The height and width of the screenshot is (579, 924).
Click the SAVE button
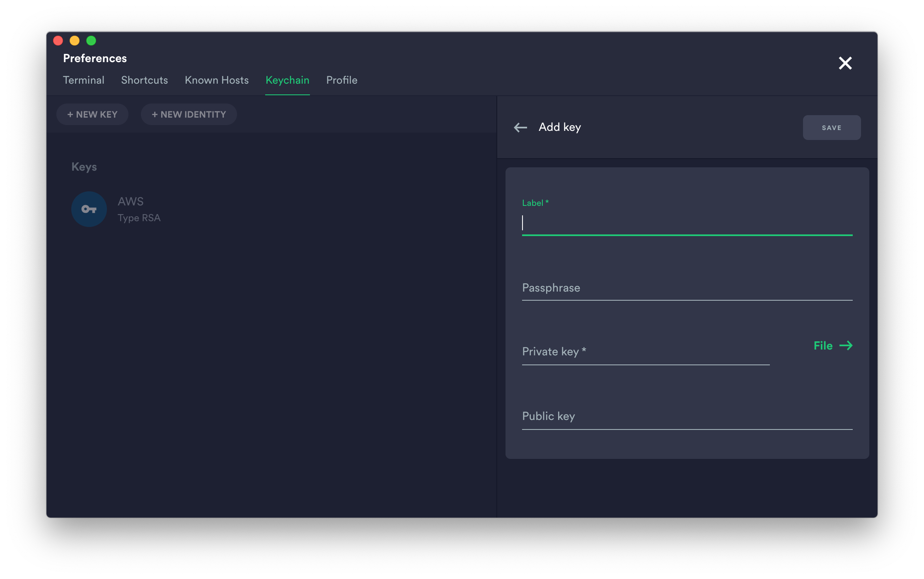point(831,128)
